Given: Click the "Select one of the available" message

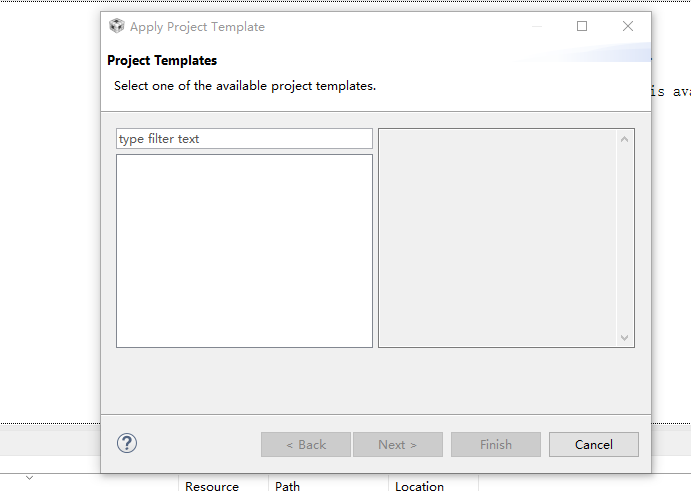Looking at the screenshot, I should tap(245, 86).
